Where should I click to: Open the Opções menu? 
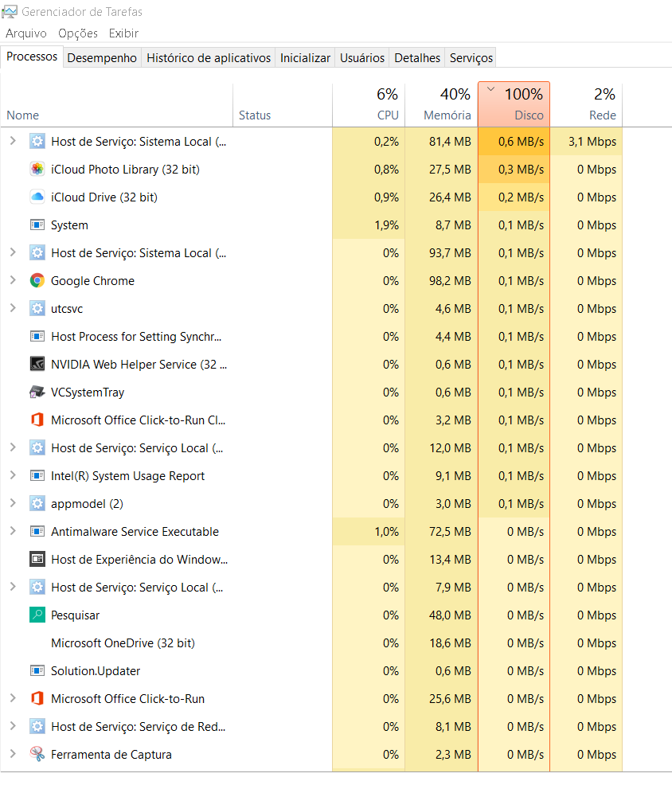click(77, 33)
